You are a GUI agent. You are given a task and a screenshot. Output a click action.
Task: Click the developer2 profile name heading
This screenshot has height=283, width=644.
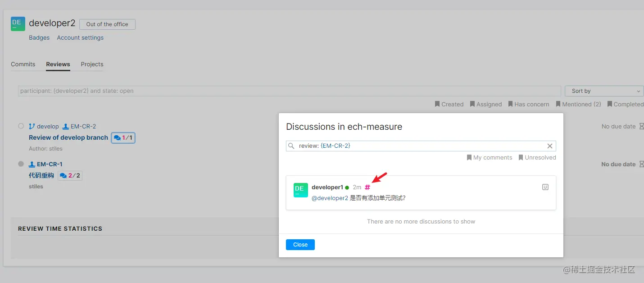coord(52,23)
